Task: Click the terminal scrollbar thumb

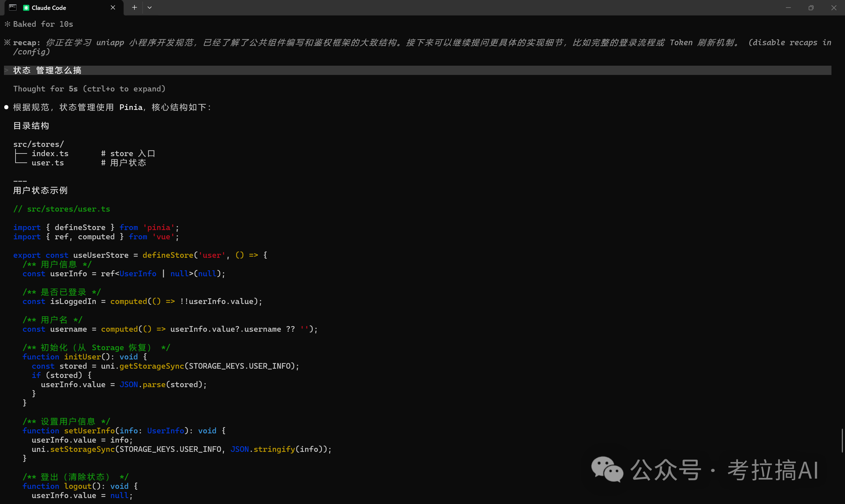Action: pyautogui.click(x=842, y=441)
